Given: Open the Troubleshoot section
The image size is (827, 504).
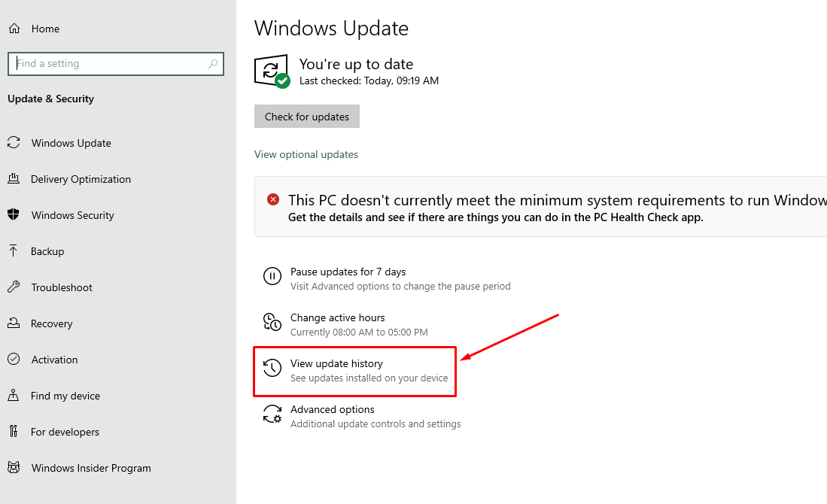Looking at the screenshot, I should (x=62, y=288).
